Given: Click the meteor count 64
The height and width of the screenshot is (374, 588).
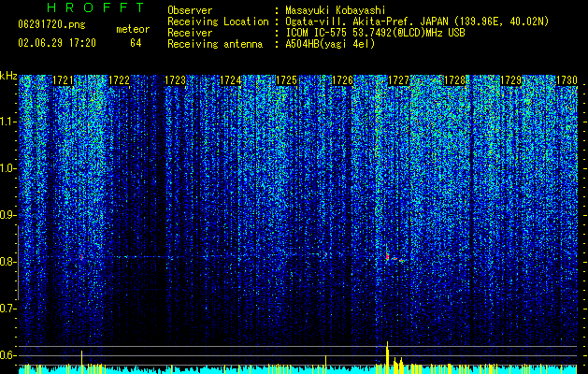Looking at the screenshot, I should point(136,43).
